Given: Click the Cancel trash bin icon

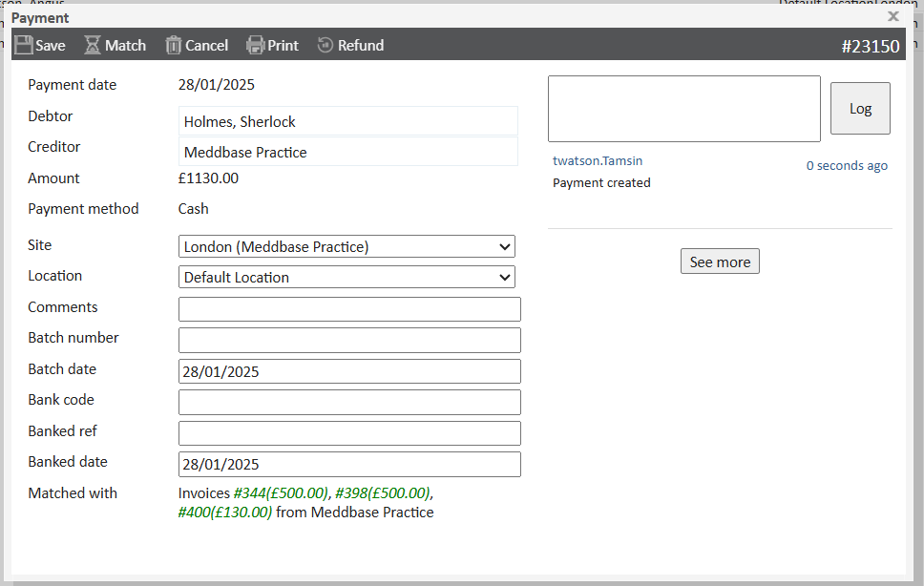Looking at the screenshot, I should coord(173,45).
